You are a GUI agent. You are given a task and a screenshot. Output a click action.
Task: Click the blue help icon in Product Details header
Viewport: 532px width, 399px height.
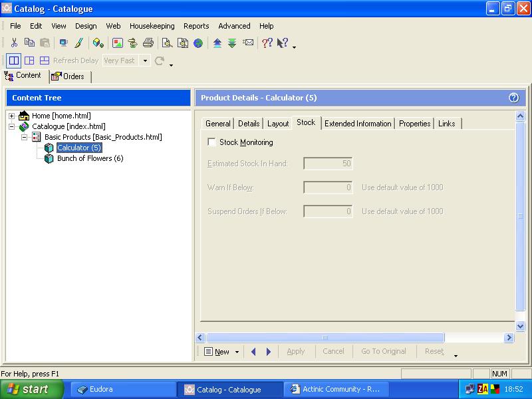point(513,98)
